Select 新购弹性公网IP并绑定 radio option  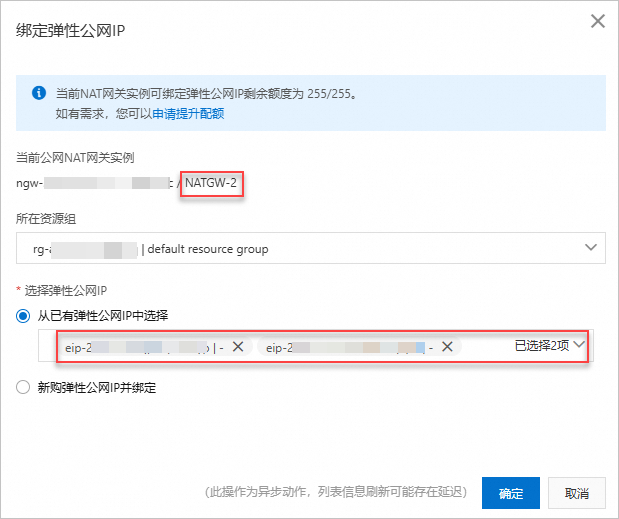23,387
